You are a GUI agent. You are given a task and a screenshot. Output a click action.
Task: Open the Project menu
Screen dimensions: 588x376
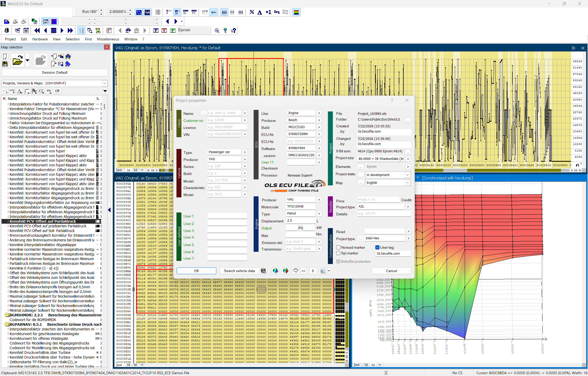(10, 39)
